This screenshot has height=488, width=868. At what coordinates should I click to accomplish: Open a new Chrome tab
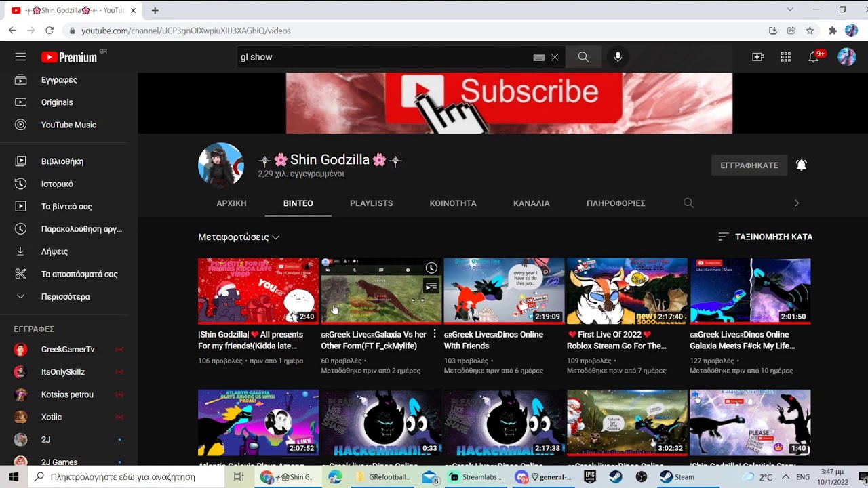tap(155, 10)
